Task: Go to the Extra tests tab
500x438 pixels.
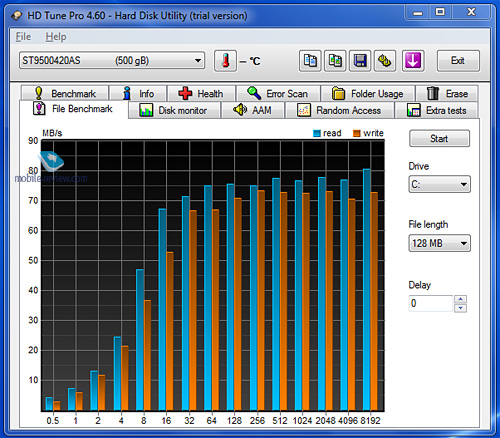Action: (437, 110)
